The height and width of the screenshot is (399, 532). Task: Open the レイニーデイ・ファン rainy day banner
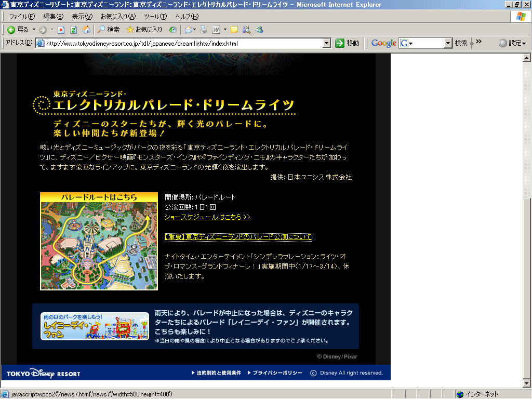tap(95, 326)
